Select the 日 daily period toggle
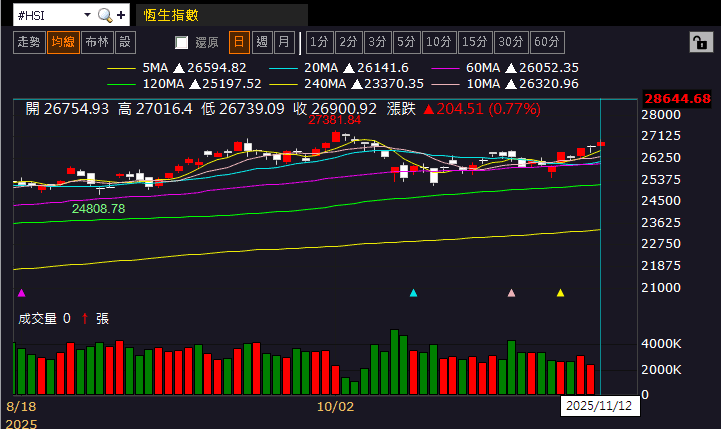Screen dimensions: 721x429 click(239, 42)
